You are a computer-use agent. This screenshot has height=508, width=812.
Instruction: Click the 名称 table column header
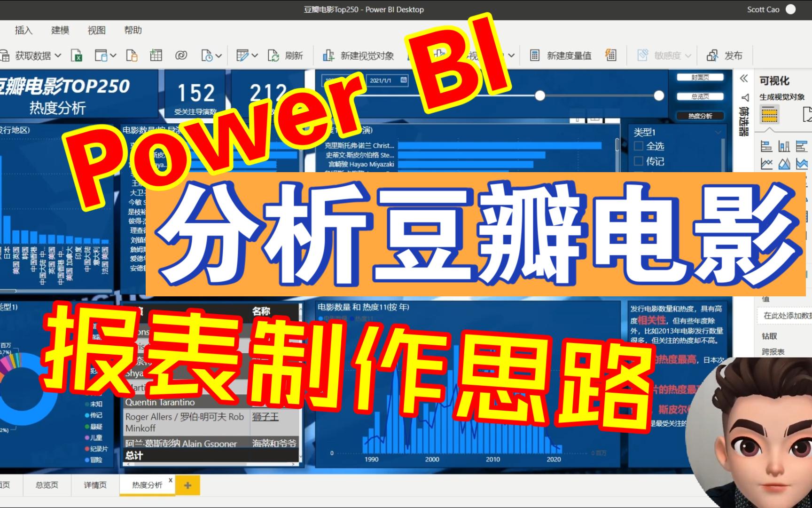(261, 311)
